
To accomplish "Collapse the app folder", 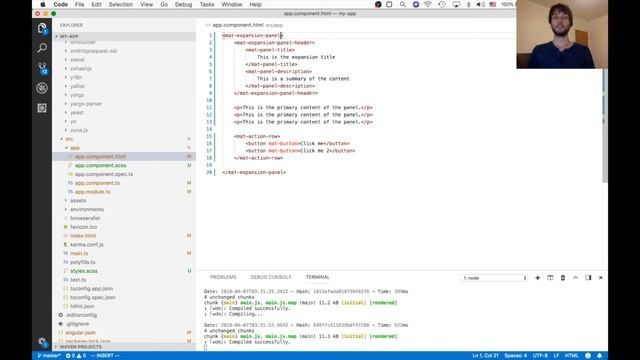I will [75, 148].
